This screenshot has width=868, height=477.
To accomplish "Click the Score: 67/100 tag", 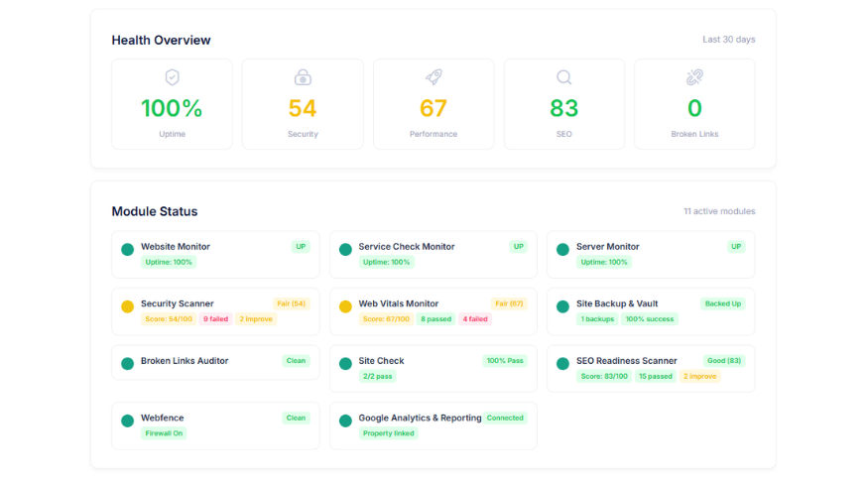I will (387, 319).
